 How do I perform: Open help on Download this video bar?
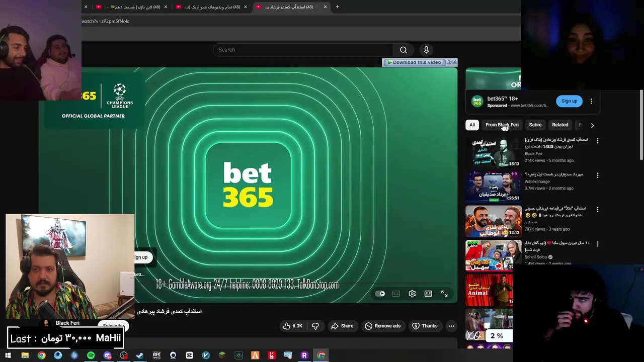click(449, 62)
